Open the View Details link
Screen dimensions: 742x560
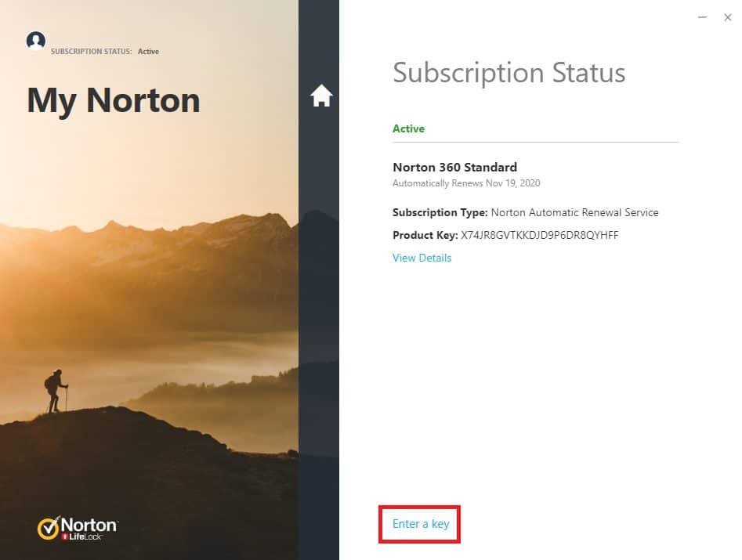(x=422, y=258)
